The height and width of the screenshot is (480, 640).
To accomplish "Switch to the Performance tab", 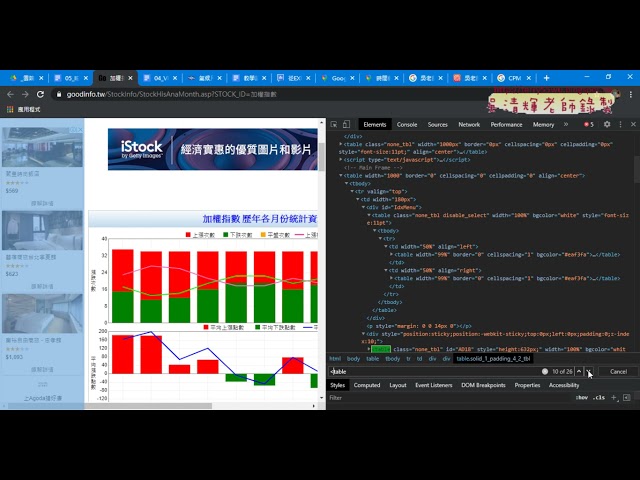I will click(506, 124).
